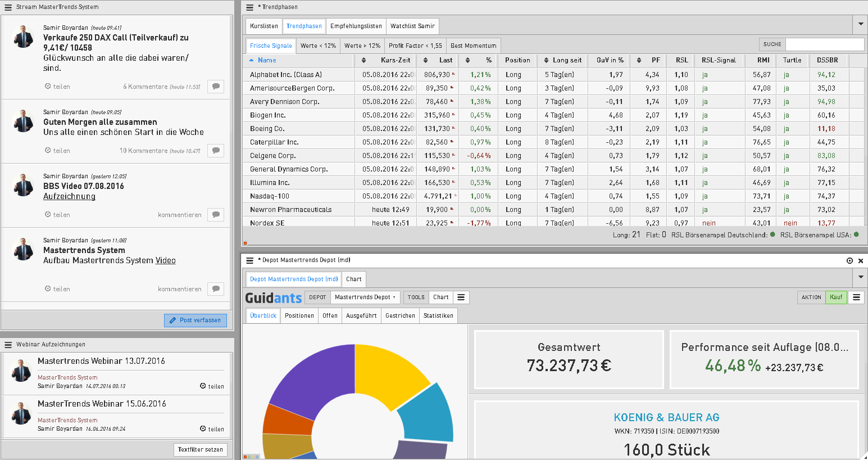This screenshot has width=868, height=460.
Task: Select the Biogen Inc. table row
Action: click(x=553, y=115)
